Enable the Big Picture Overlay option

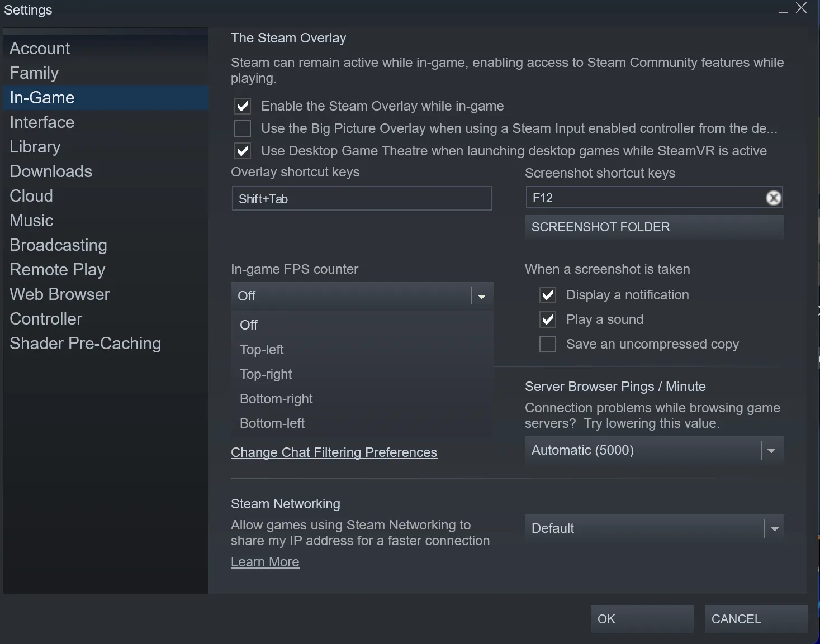point(242,128)
